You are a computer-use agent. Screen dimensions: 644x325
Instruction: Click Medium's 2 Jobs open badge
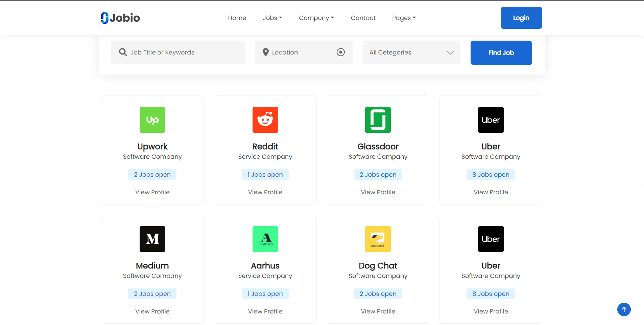point(152,294)
